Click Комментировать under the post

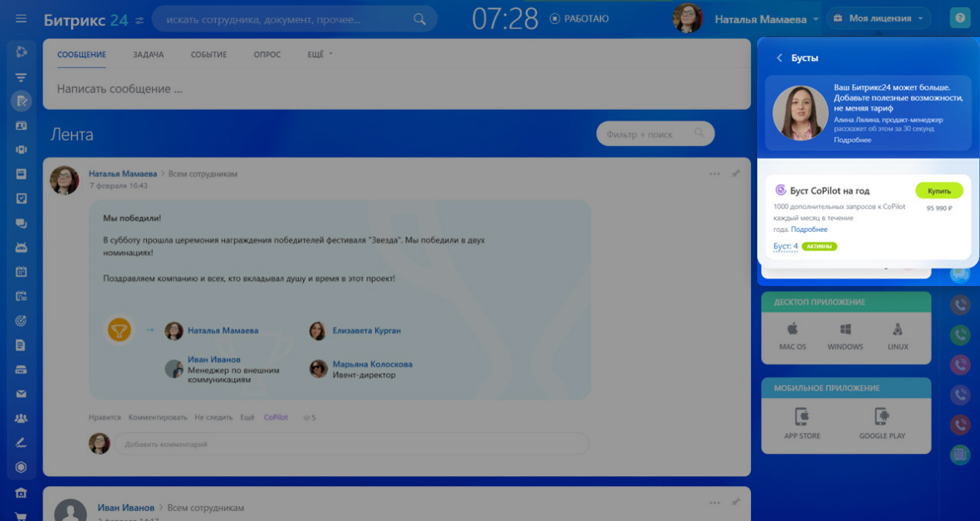point(158,417)
